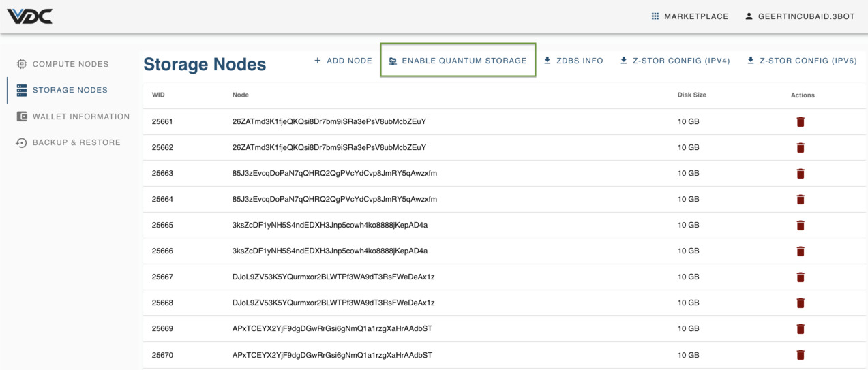Open the Compute Nodes section

(62, 64)
